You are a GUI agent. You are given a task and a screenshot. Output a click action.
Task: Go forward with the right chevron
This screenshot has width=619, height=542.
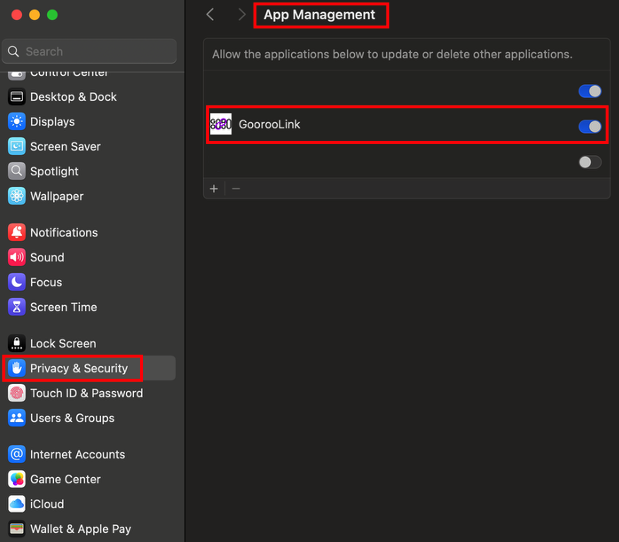coord(242,15)
